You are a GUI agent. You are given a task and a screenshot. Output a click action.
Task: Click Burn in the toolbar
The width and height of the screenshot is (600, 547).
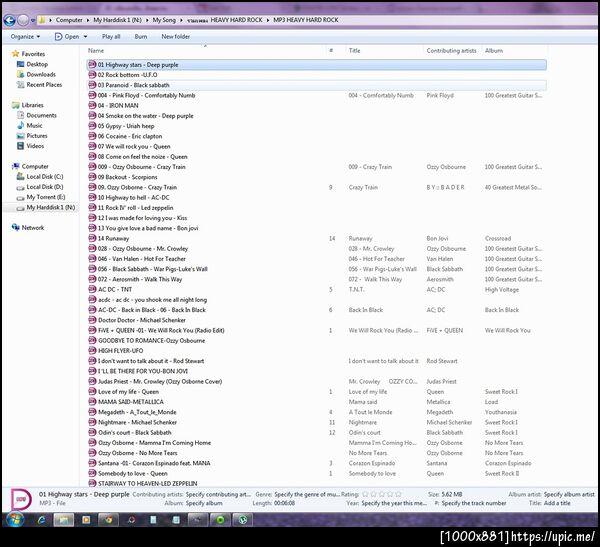coord(141,37)
